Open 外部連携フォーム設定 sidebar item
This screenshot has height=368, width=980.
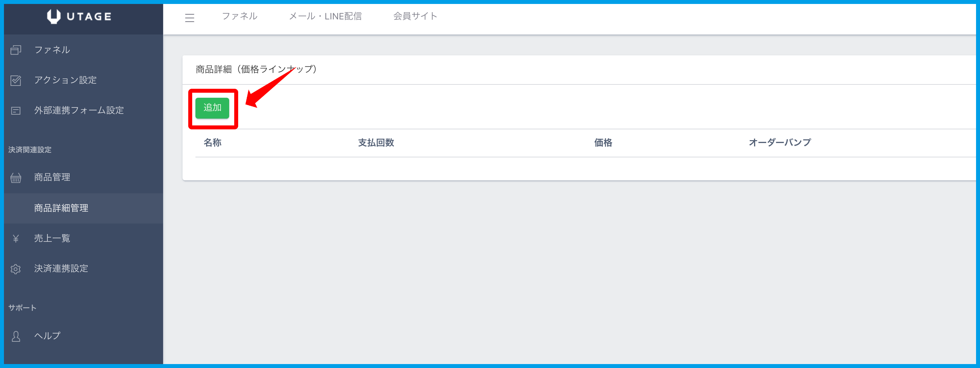click(x=79, y=110)
